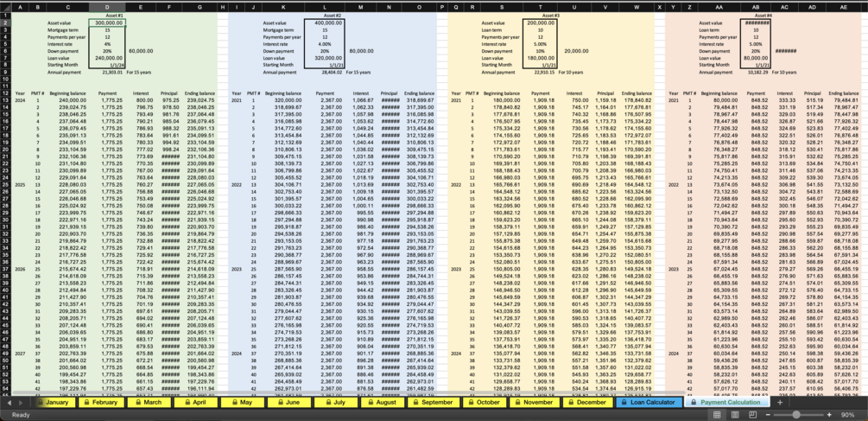Viewport: 868px width, 421px height.
Task: Select row 25 header
Action: (5, 184)
